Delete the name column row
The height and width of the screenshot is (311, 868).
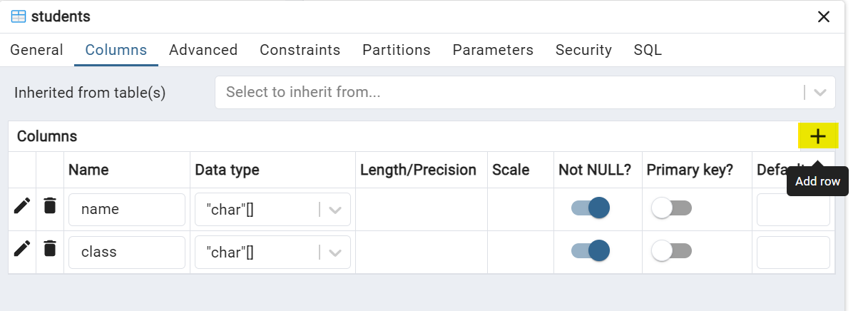coord(49,207)
